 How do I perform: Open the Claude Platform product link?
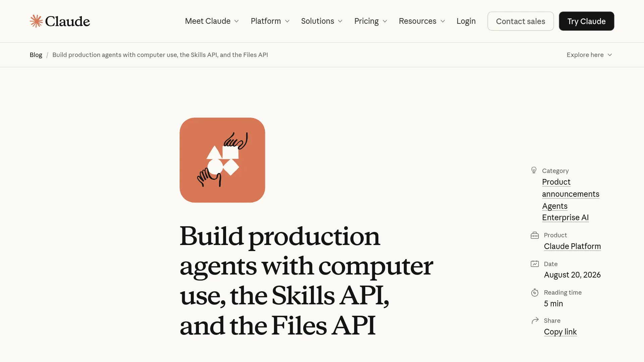point(572,246)
